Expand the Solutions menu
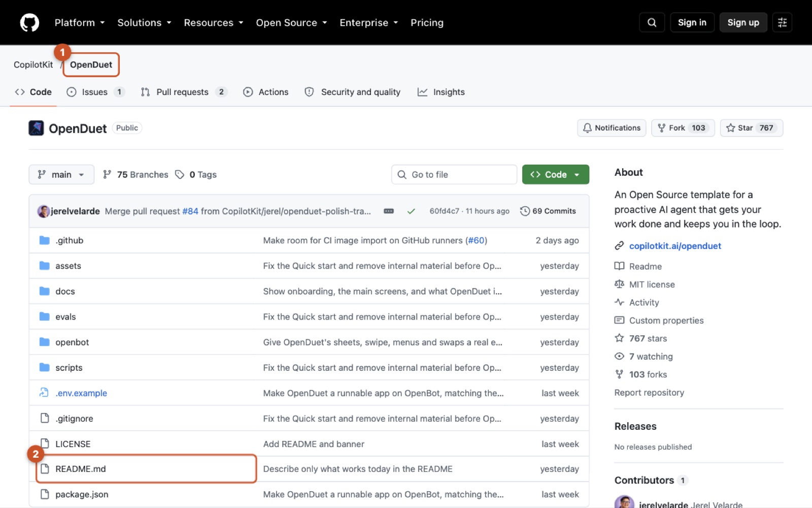Screen dimensions: 812x508 144,22
